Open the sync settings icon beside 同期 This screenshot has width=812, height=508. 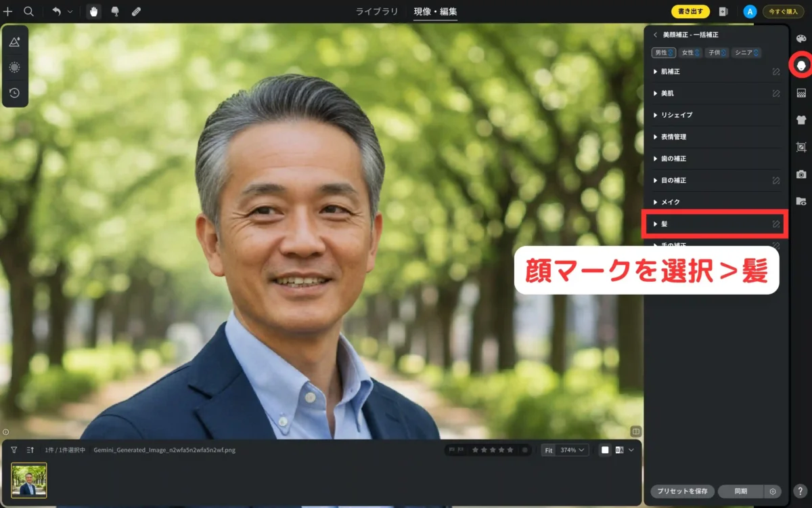772,492
